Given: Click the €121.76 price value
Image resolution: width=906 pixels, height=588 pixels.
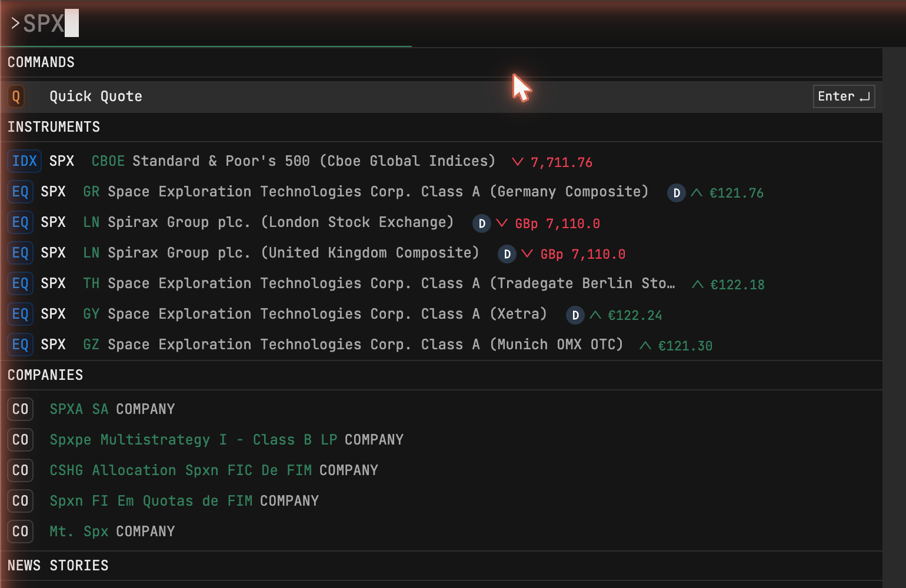Looking at the screenshot, I should point(737,193).
